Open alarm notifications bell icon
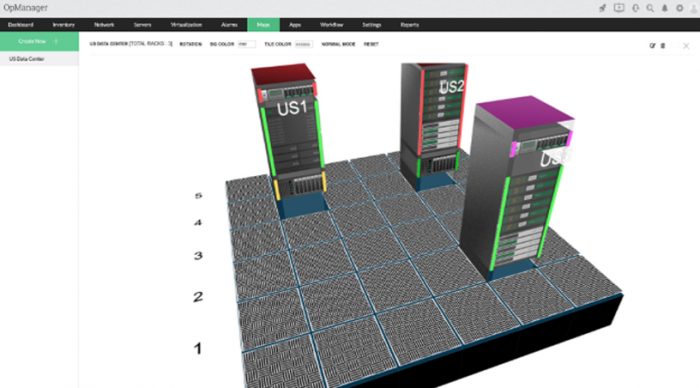700x388 pixels. click(665, 8)
